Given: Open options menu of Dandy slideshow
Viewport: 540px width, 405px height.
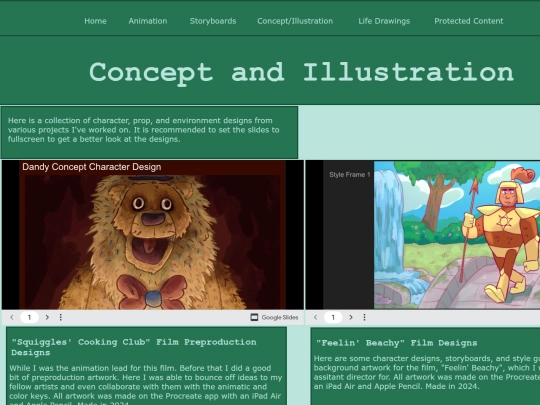Looking at the screenshot, I should click(x=61, y=317).
